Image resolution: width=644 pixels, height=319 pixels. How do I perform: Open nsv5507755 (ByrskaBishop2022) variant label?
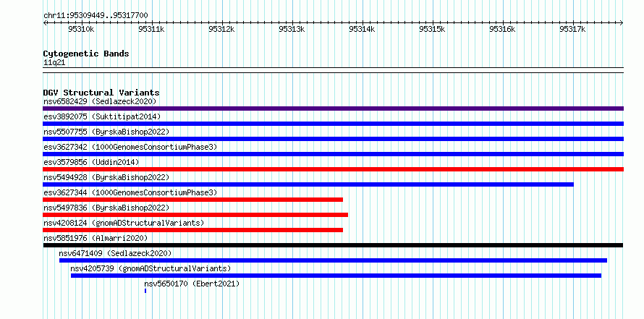[106, 132]
